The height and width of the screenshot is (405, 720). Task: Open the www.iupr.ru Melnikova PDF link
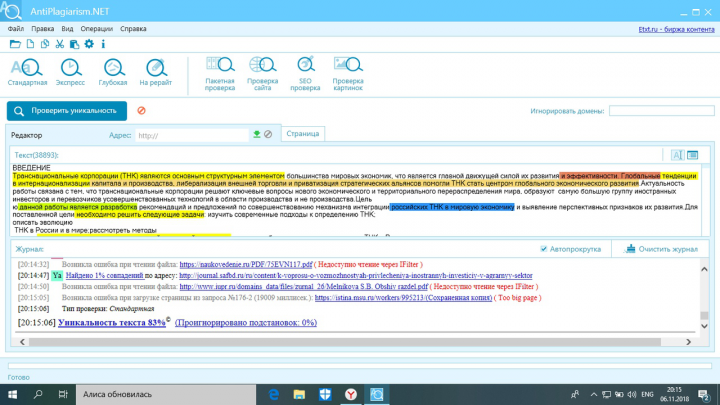[304, 287]
